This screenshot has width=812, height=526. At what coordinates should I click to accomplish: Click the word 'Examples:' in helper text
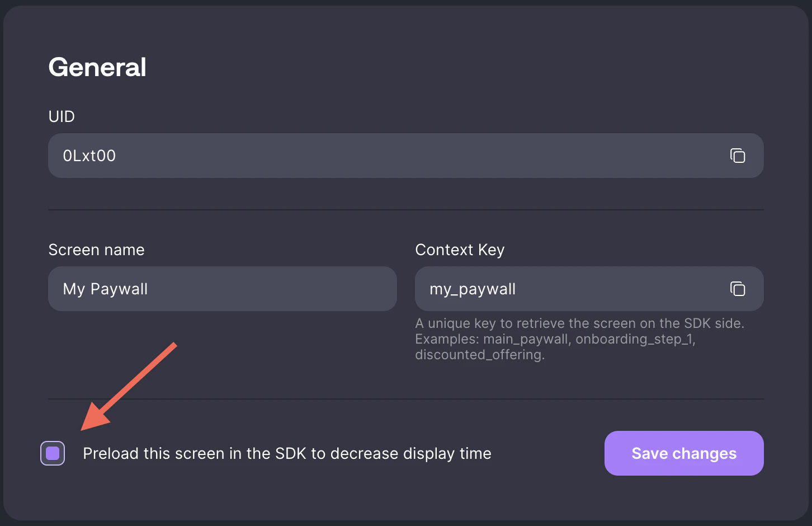click(447, 339)
